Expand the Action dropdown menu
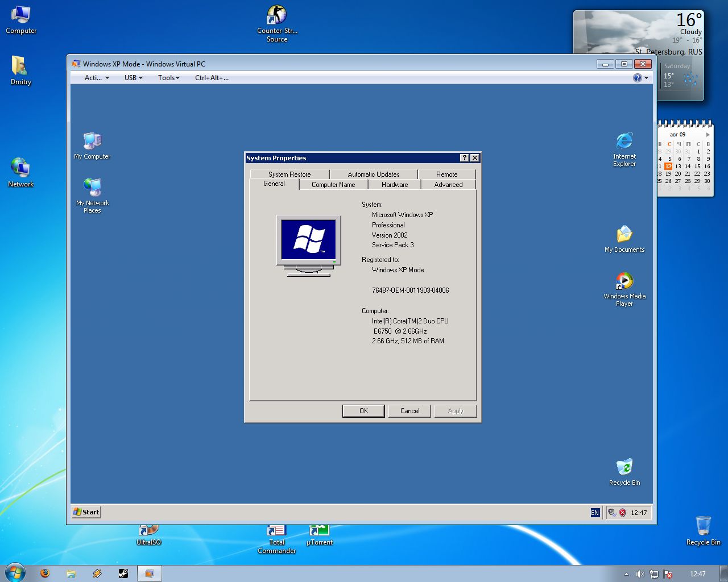The width and height of the screenshot is (728, 582). [x=97, y=78]
